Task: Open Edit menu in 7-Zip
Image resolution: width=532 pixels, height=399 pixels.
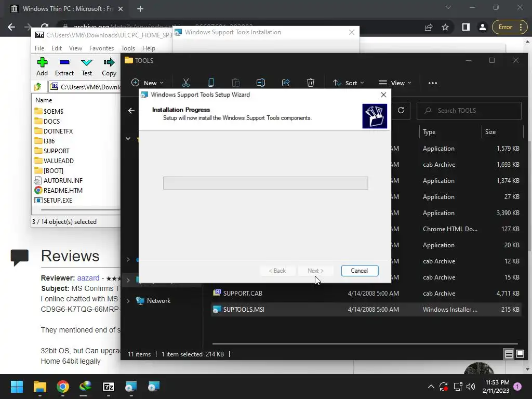Action: coord(56,48)
